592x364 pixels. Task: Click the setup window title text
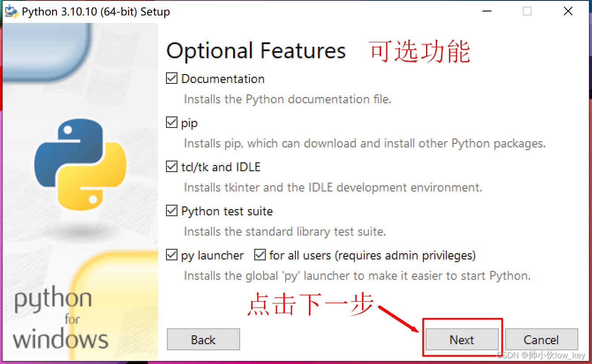[96, 11]
